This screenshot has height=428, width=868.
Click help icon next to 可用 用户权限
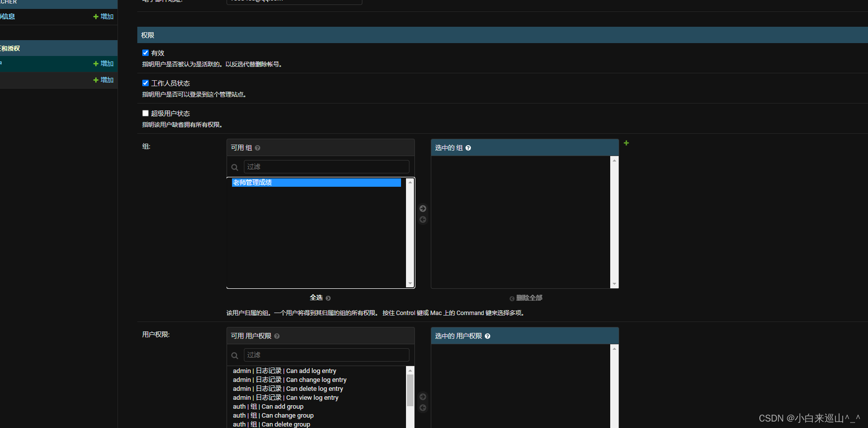[x=277, y=336]
